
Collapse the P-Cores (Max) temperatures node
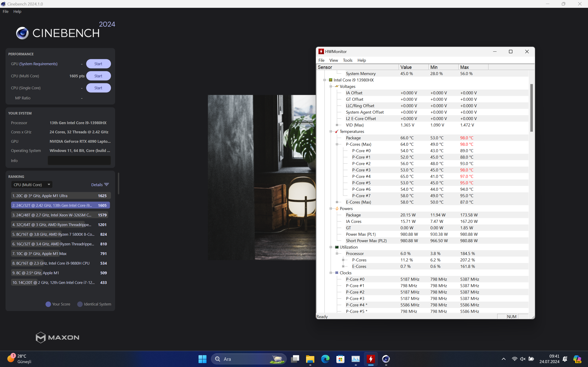tap(337, 144)
